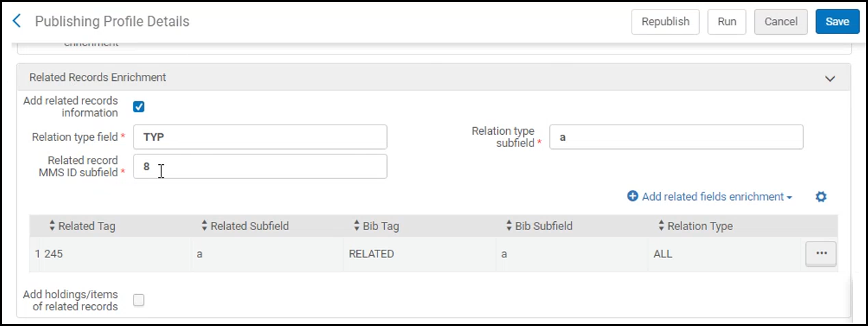This screenshot has width=868, height=326.
Task: Sort by Related Subfield column arrows
Action: point(204,226)
